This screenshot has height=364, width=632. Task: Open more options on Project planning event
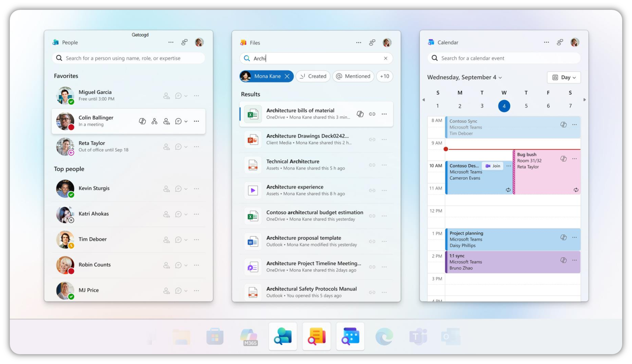coord(574,237)
